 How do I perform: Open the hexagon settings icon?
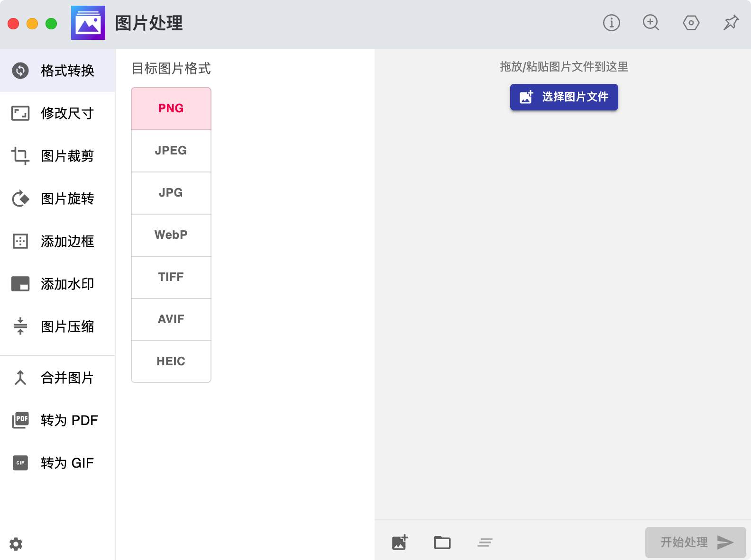691,23
